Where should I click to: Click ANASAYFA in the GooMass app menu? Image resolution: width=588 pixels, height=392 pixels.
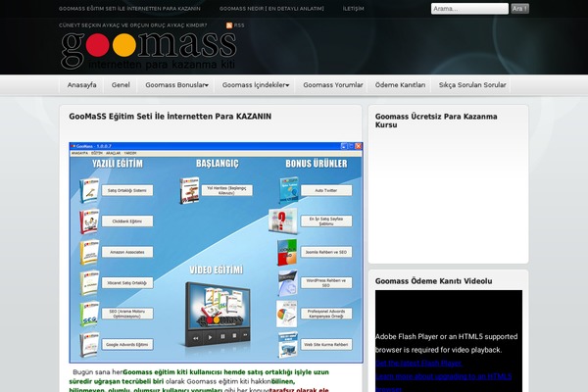click(79, 153)
